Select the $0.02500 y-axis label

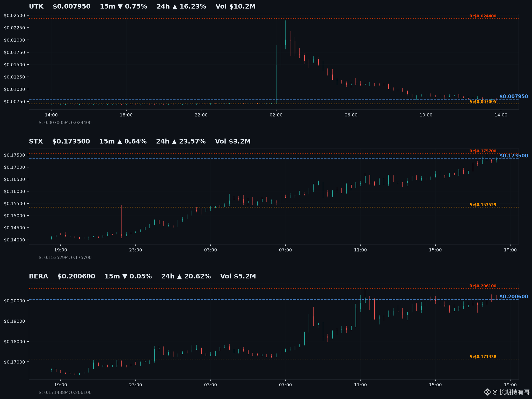point(14,16)
